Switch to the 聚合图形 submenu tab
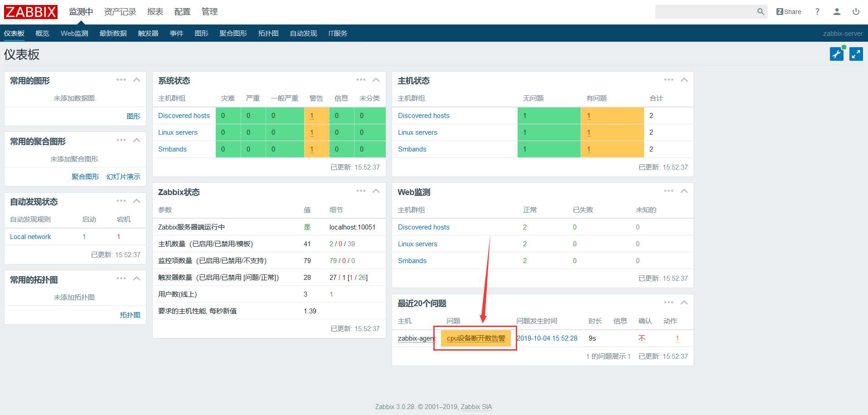 [x=233, y=34]
